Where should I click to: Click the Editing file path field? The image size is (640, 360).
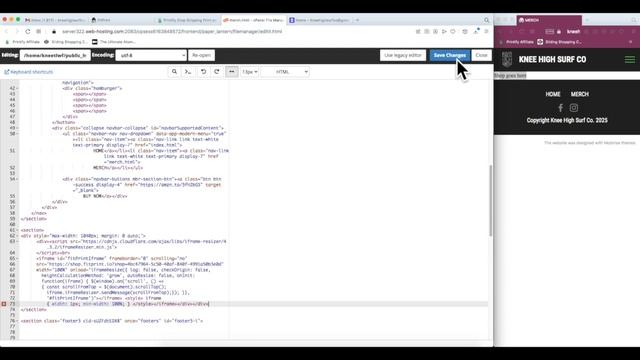(x=55, y=55)
